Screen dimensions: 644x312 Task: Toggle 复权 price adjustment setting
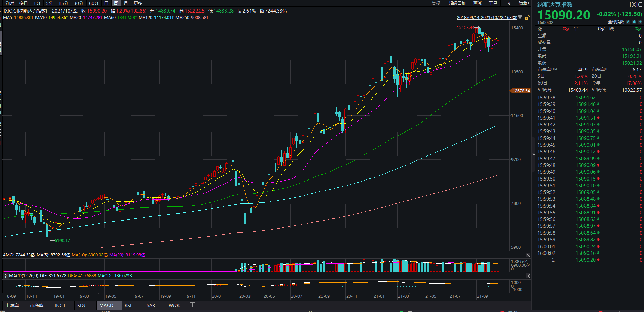pos(436,3)
